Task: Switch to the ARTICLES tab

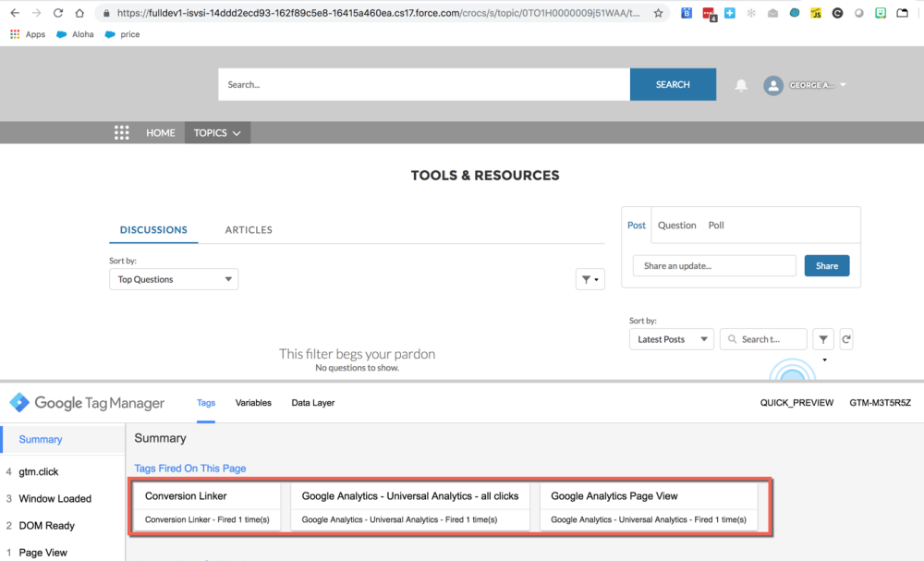Action: coord(249,230)
